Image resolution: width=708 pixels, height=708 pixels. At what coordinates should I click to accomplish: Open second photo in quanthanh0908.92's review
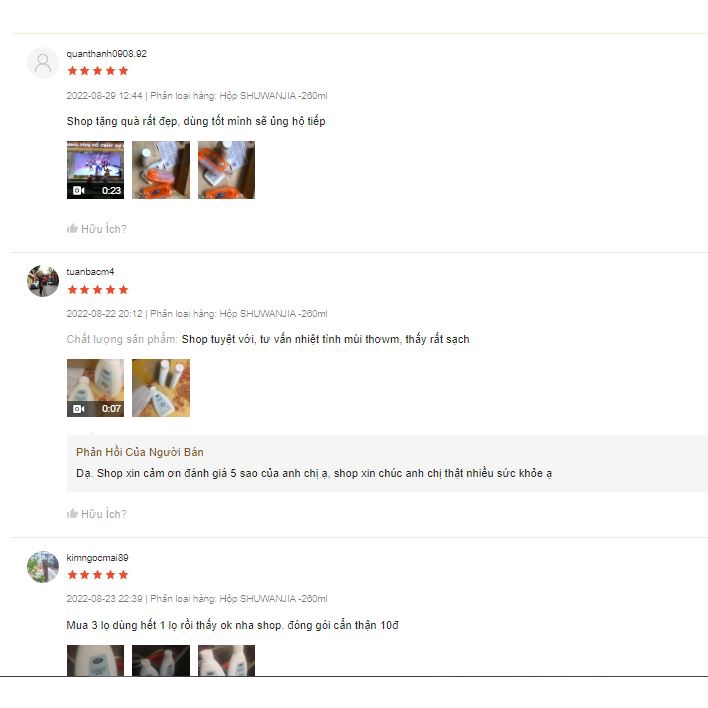(x=161, y=170)
